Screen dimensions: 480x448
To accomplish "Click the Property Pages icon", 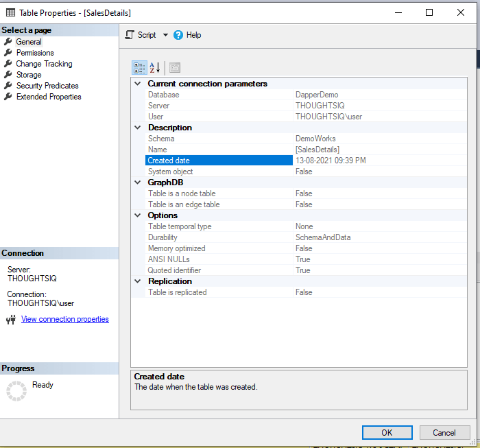I will 175,67.
